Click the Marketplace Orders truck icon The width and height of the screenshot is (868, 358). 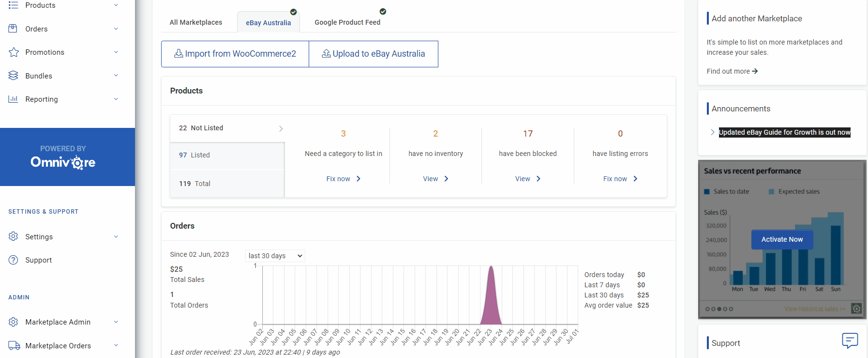tap(14, 345)
